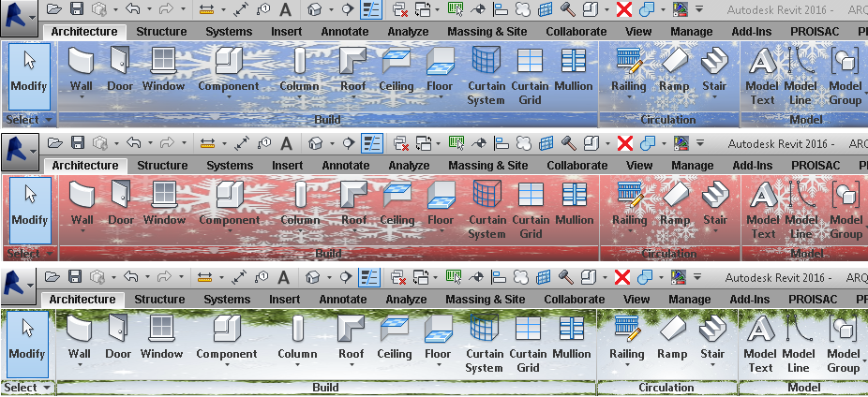Open the Railing dropdown arrow in the blue ribbon
Screen dimensions: 868x397
[x=628, y=97]
